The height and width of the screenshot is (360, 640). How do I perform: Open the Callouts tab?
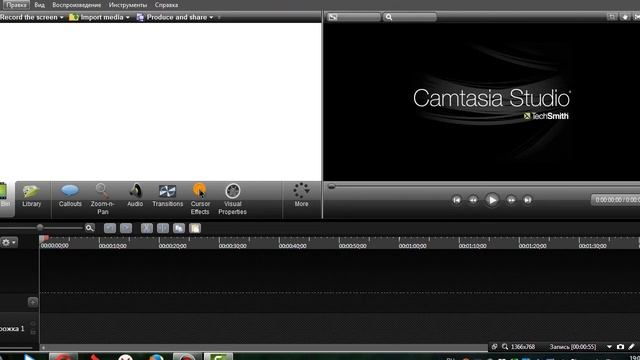click(70, 196)
